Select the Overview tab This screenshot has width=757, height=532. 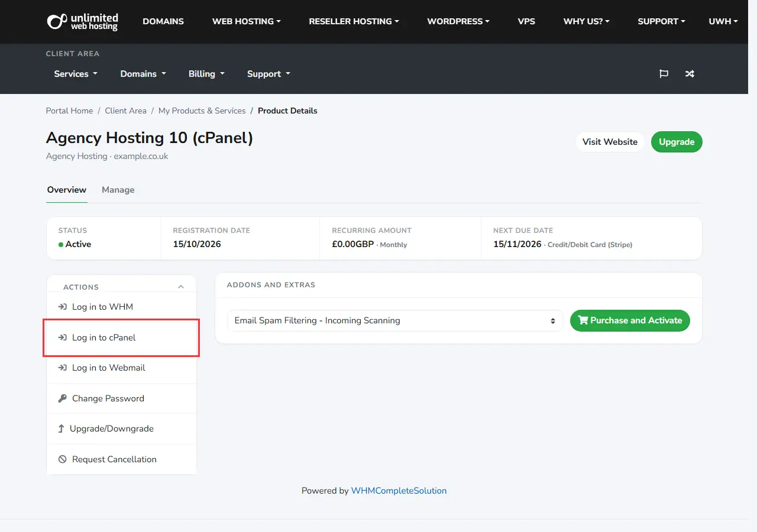pyautogui.click(x=67, y=190)
